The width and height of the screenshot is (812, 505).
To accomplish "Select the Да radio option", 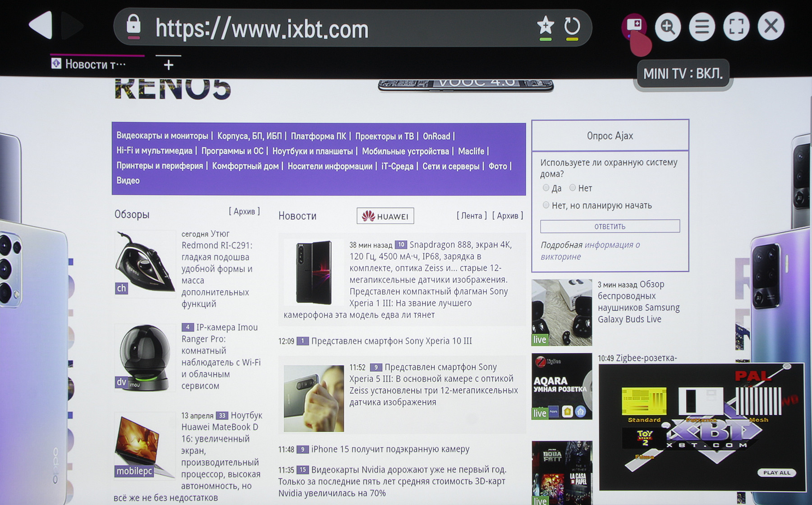I will point(546,188).
